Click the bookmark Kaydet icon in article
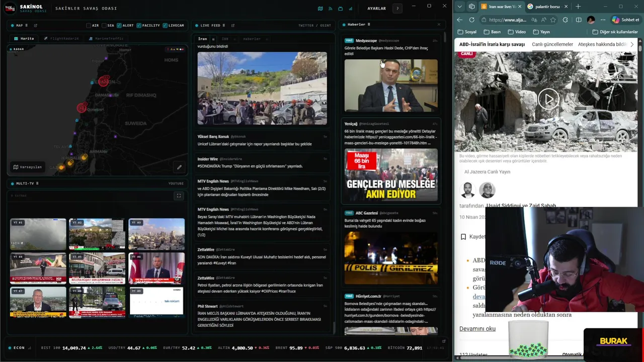Image resolution: width=644 pixels, height=362 pixels. point(463,237)
